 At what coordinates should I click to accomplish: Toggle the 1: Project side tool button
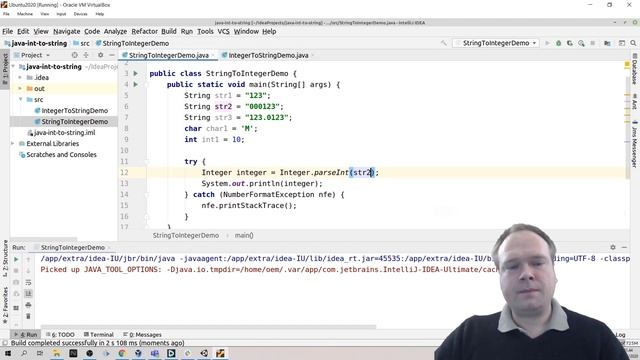(x=5, y=69)
